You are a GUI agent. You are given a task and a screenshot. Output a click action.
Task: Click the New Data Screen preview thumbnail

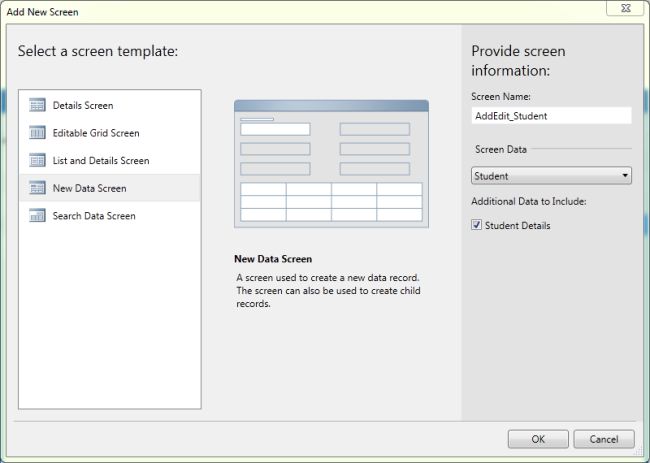[x=331, y=164]
